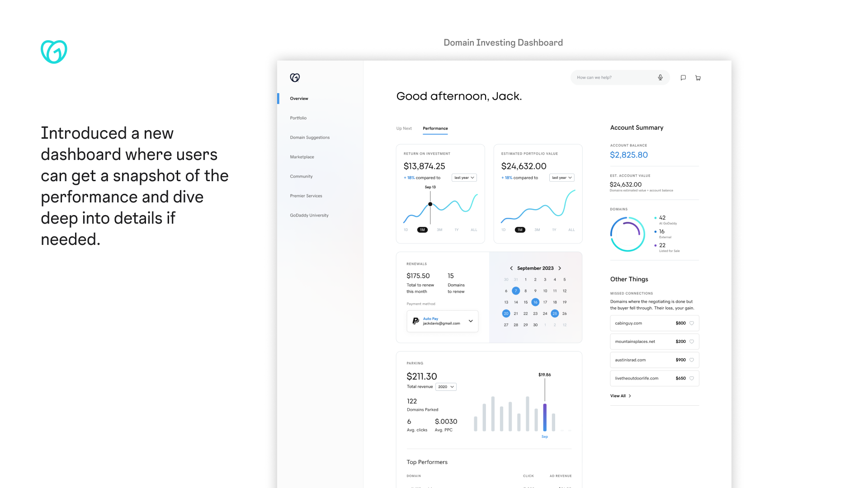The height and width of the screenshot is (488, 868).
Task: Click the large teal GoDaddy logo
Action: (x=54, y=52)
